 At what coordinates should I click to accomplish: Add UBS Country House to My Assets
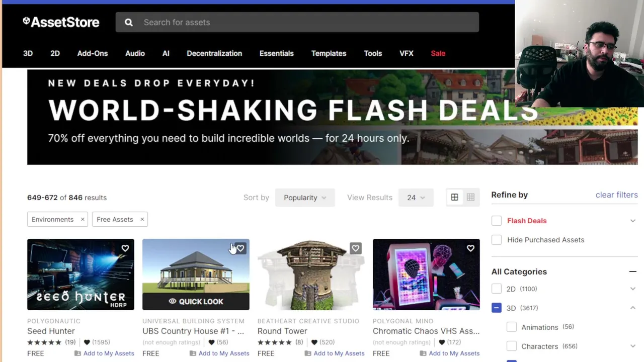pyautogui.click(x=219, y=353)
